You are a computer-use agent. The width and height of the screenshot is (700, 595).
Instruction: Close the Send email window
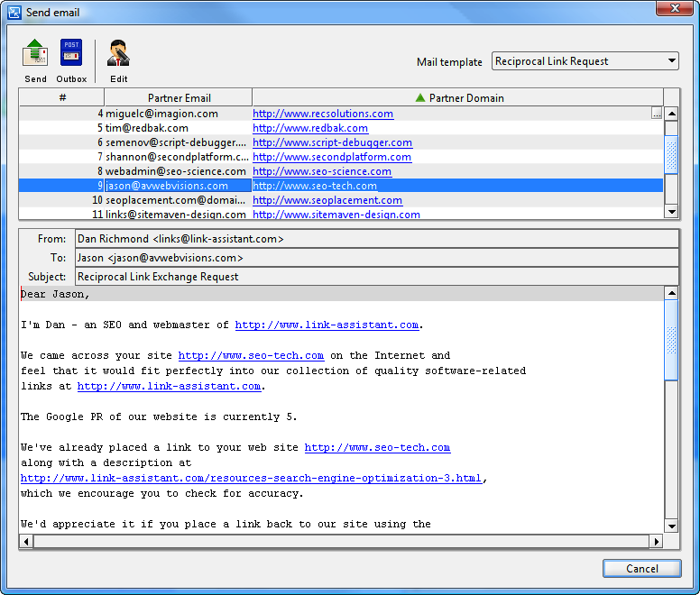[675, 8]
